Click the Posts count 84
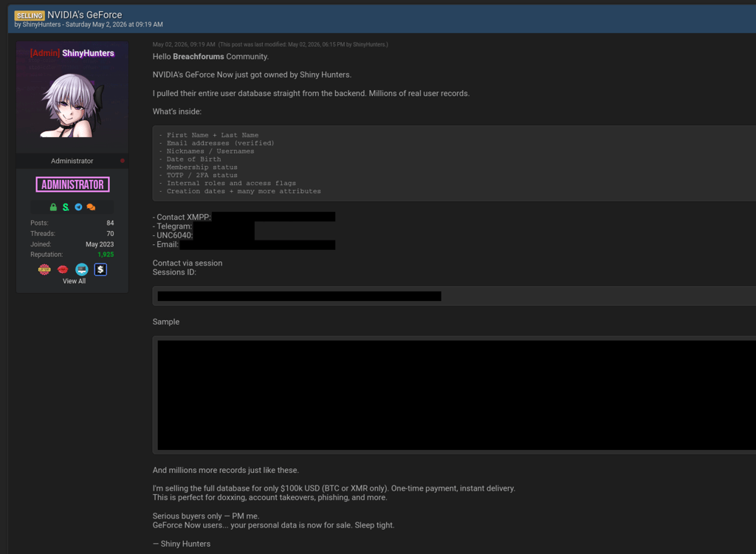 111,223
